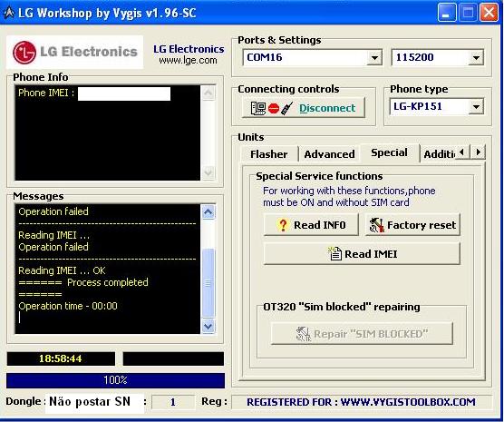The image size is (504, 422).
Task: Click Repair "SIM BLOCKED" button
Action: click(362, 333)
